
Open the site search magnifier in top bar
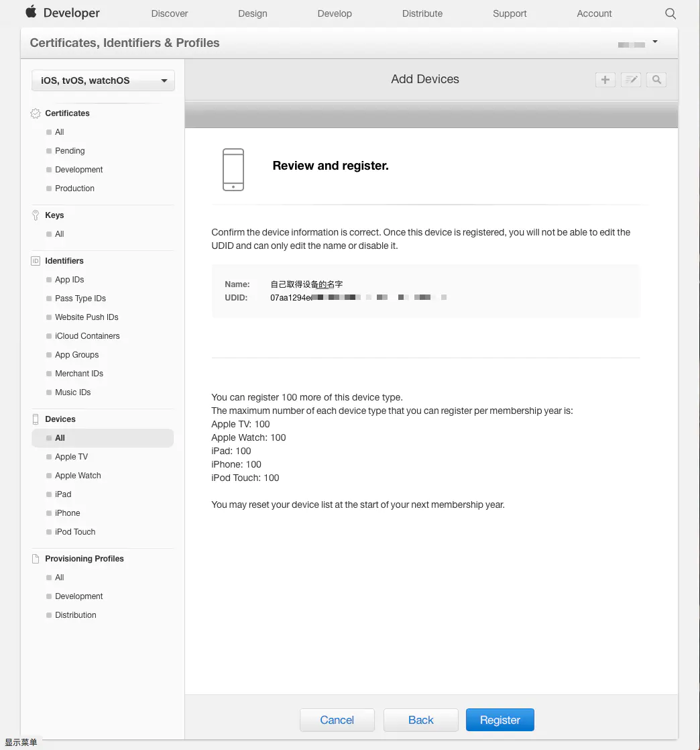[x=670, y=13]
